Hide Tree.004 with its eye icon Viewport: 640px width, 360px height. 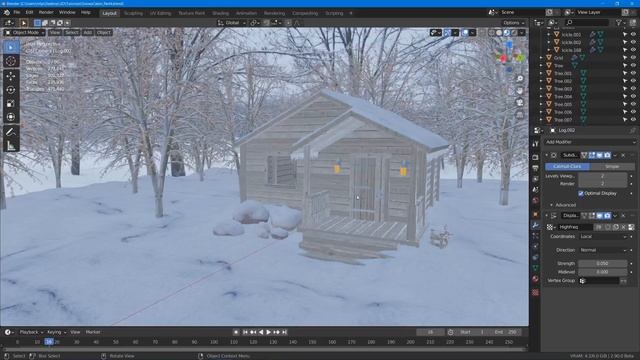point(633,97)
